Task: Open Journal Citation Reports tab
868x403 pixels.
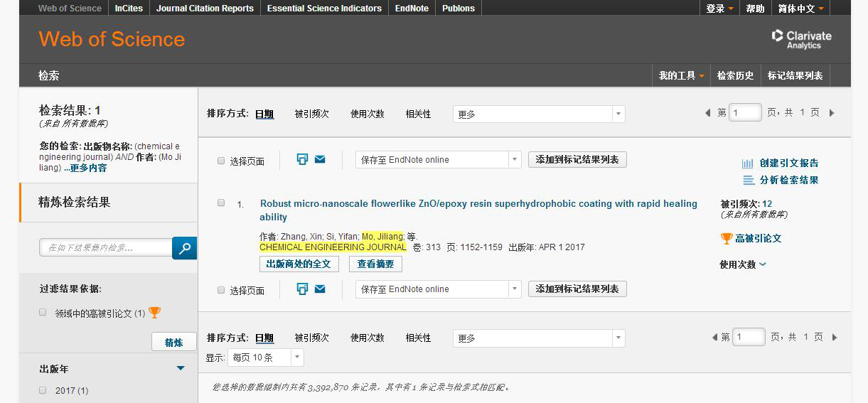Action: [x=205, y=9]
